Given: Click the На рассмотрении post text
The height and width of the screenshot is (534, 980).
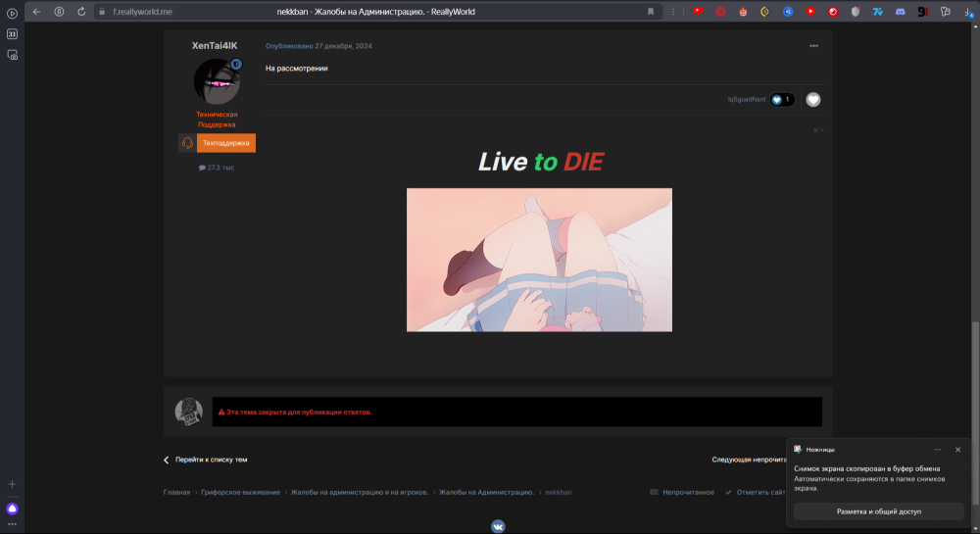Looking at the screenshot, I should [x=296, y=68].
